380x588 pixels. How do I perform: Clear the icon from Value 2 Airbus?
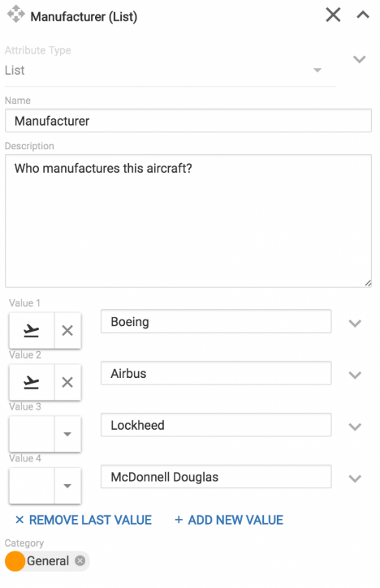coord(67,382)
